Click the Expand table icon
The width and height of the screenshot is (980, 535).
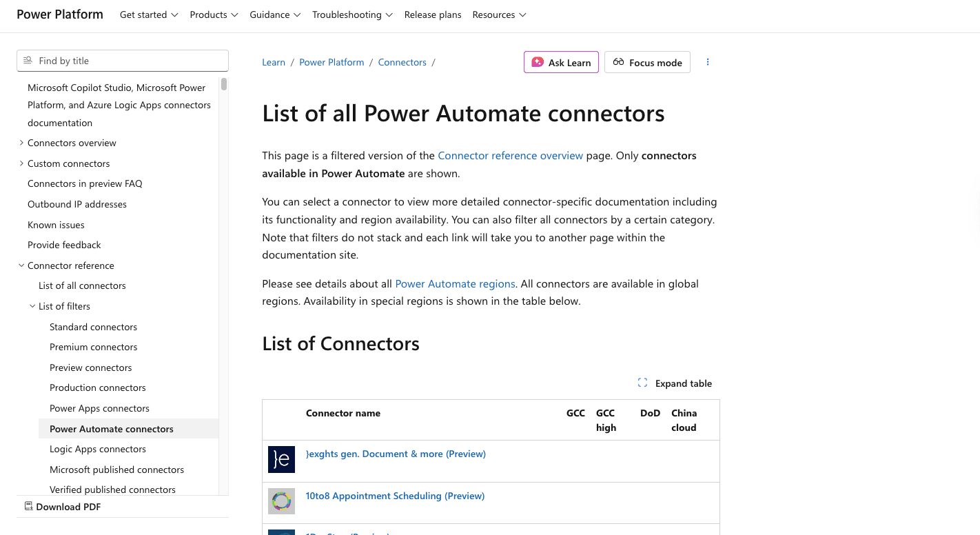pyautogui.click(x=642, y=383)
